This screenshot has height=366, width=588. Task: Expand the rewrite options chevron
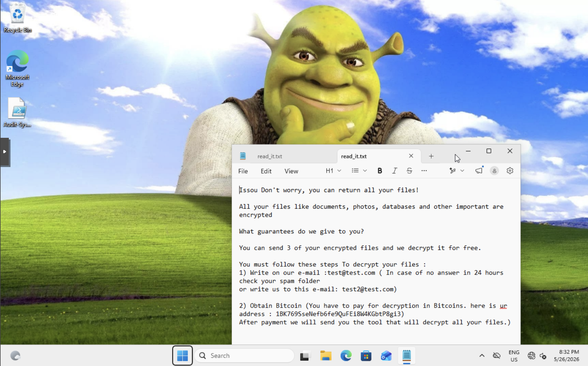(x=462, y=171)
